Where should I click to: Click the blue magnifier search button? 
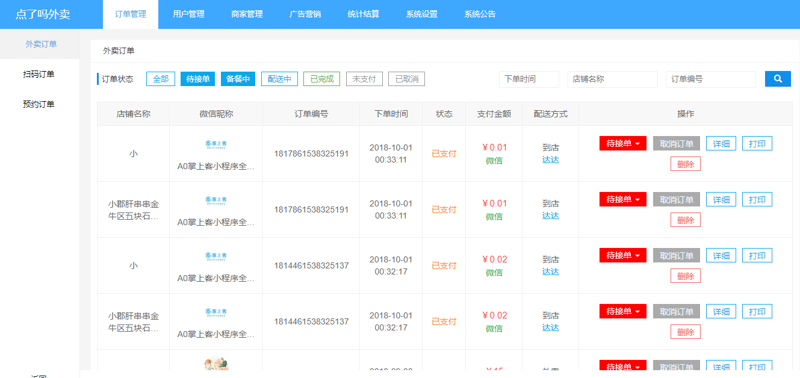click(778, 79)
